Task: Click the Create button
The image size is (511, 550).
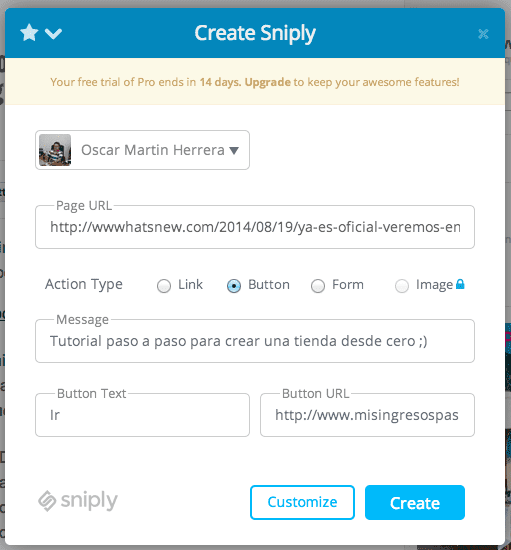Action: point(415,502)
